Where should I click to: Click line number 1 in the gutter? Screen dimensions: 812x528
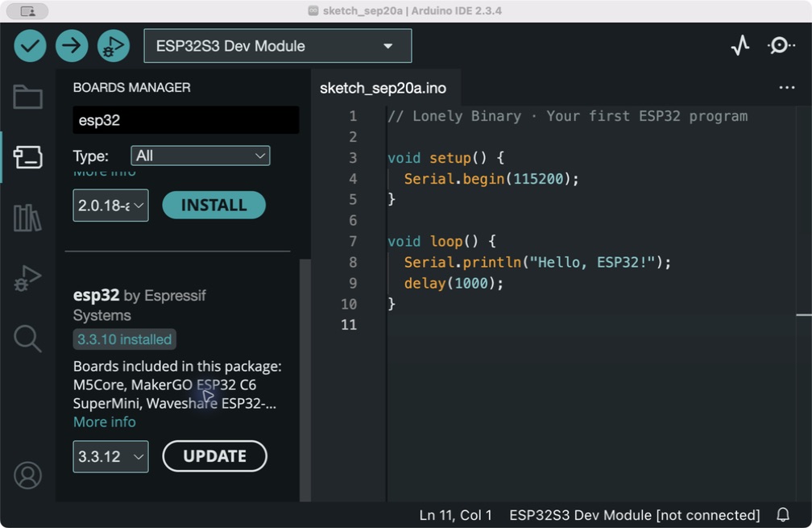pos(353,116)
